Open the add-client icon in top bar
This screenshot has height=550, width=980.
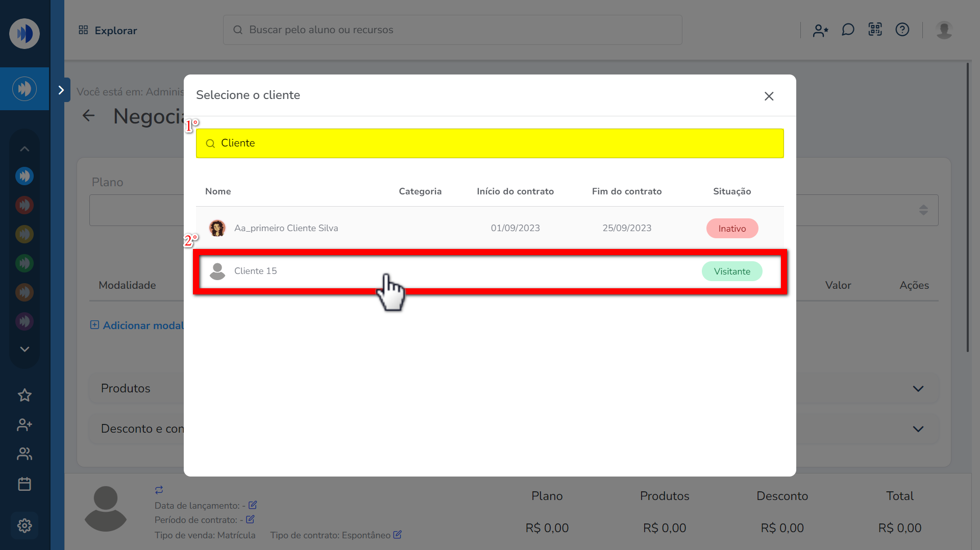coord(820,30)
